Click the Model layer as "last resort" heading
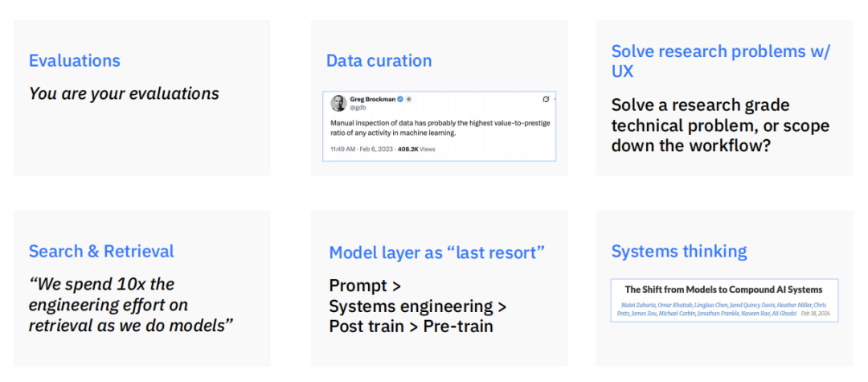This screenshot has height=382, width=868. tap(437, 253)
